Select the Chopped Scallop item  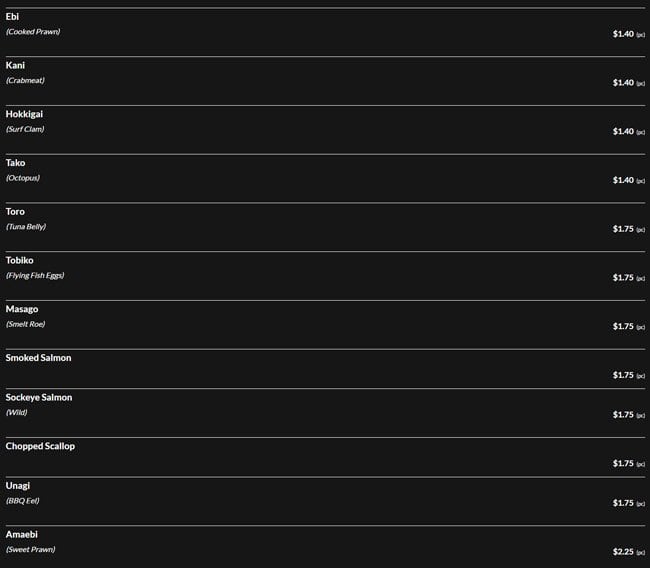click(x=40, y=446)
